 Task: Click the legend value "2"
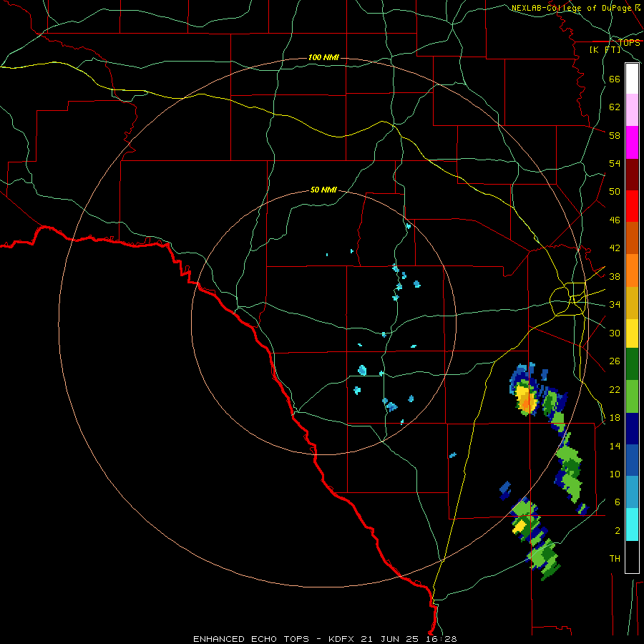click(618, 531)
